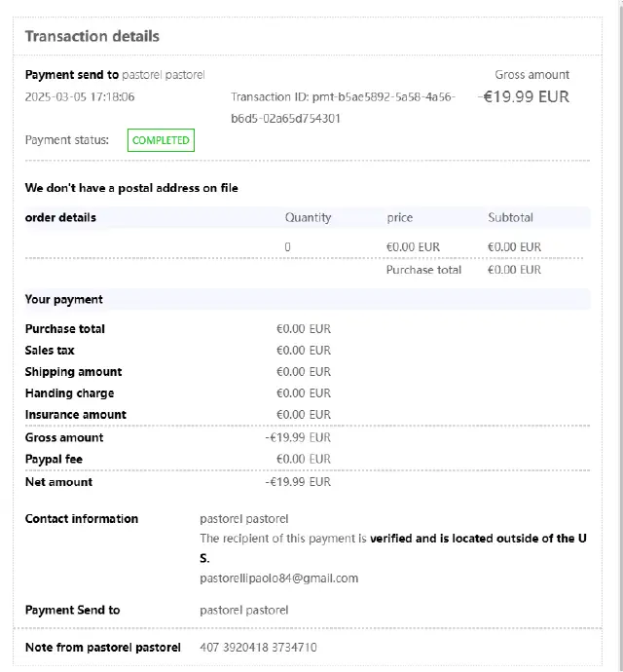Click the Sales tax row label
The image size is (623, 672).
[x=50, y=350]
